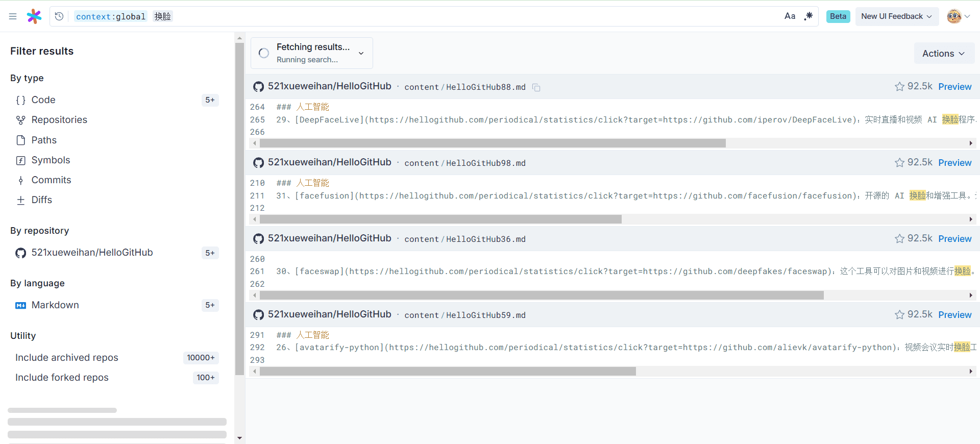Filter results by Code type

(117, 100)
